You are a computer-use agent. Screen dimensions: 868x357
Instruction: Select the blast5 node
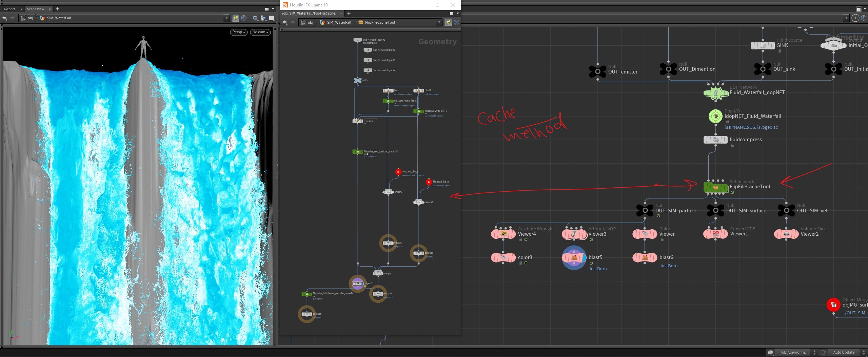click(x=574, y=258)
